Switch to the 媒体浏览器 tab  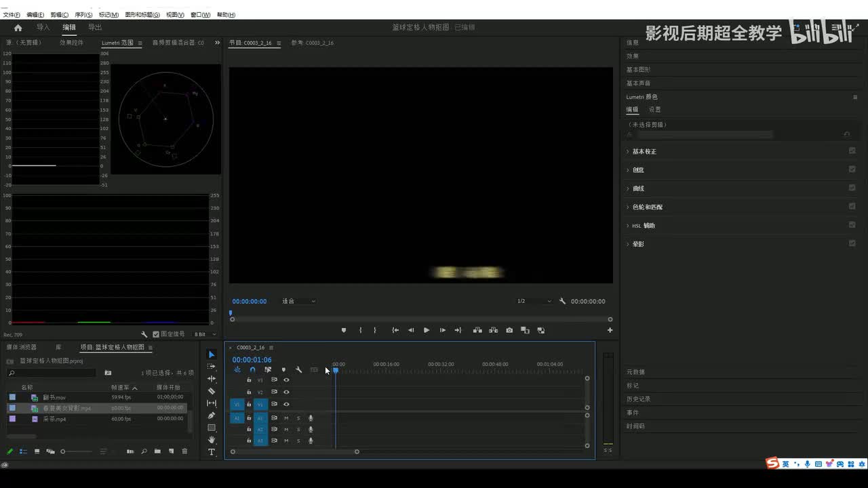pyautogui.click(x=22, y=347)
